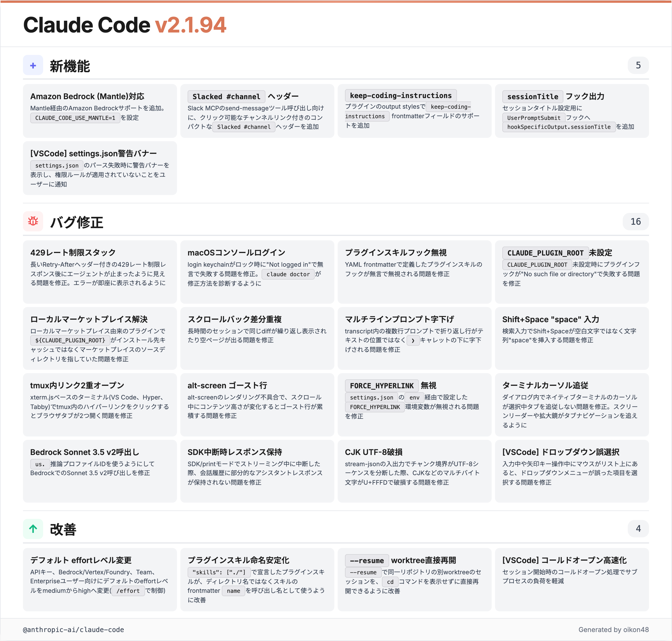Click the Generated by oikon48 footer text
This screenshot has width=672, height=641.
pos(613,630)
